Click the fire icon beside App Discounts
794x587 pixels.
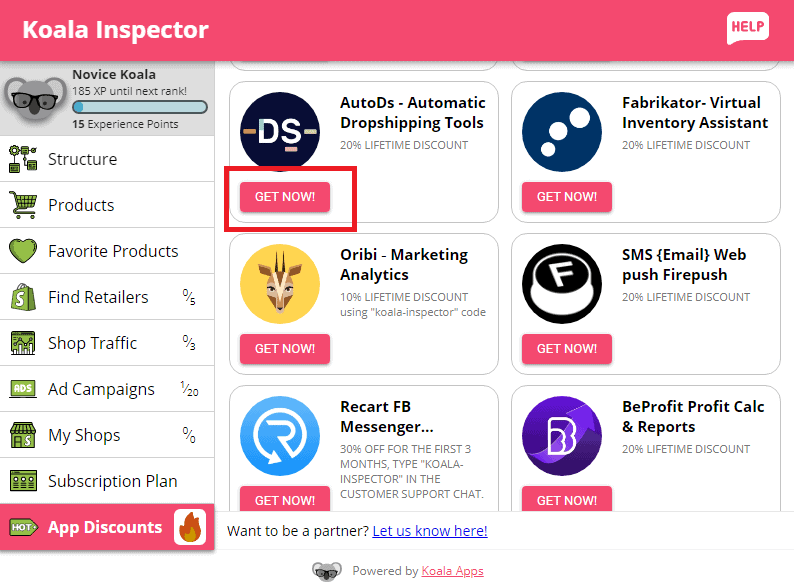tap(190, 527)
